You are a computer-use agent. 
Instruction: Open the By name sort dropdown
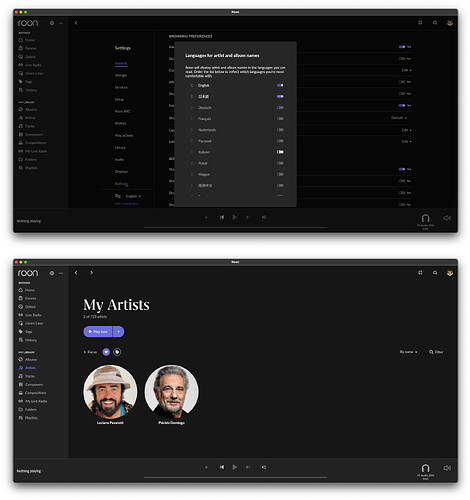click(408, 352)
